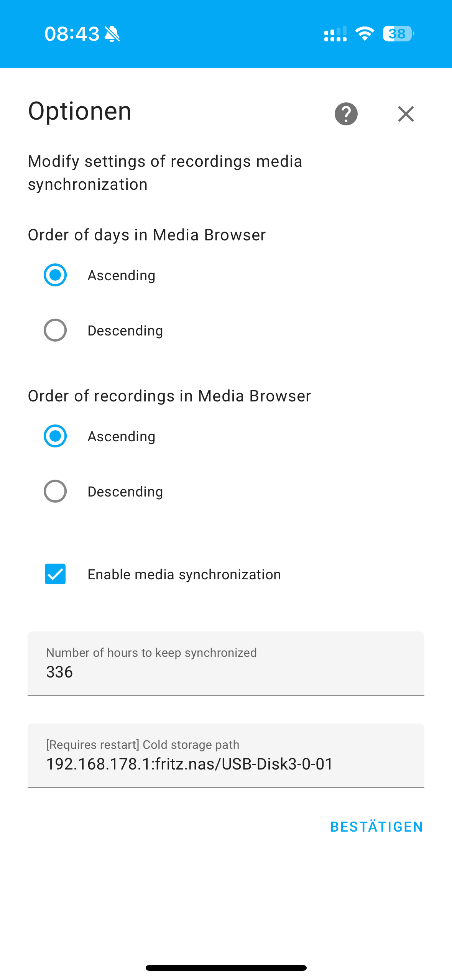Tap the cellular signal bars icon

point(335,34)
